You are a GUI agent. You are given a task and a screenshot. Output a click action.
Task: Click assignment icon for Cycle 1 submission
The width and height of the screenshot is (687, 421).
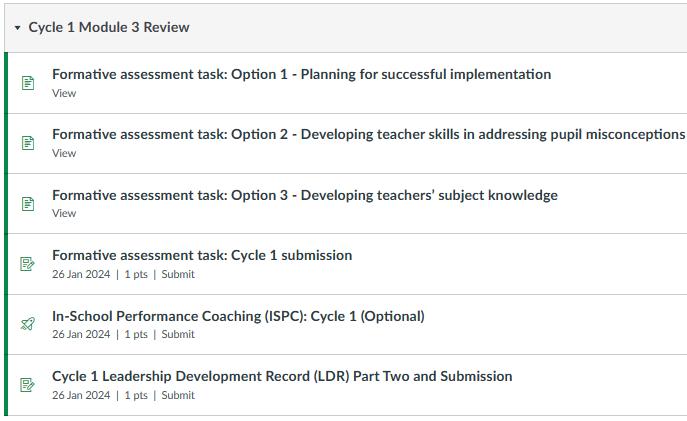tap(28, 264)
